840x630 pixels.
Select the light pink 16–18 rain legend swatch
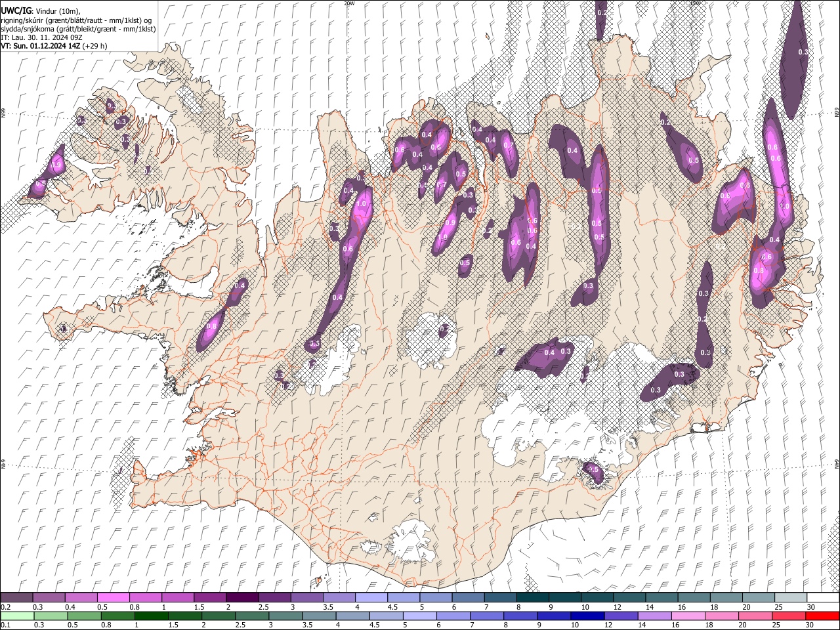[688, 616]
